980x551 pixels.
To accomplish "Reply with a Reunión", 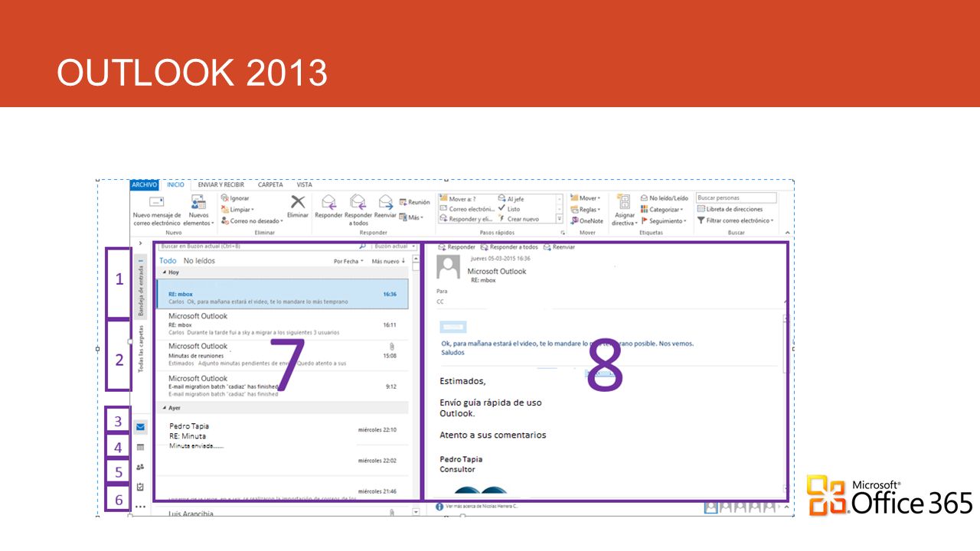I will tap(414, 202).
